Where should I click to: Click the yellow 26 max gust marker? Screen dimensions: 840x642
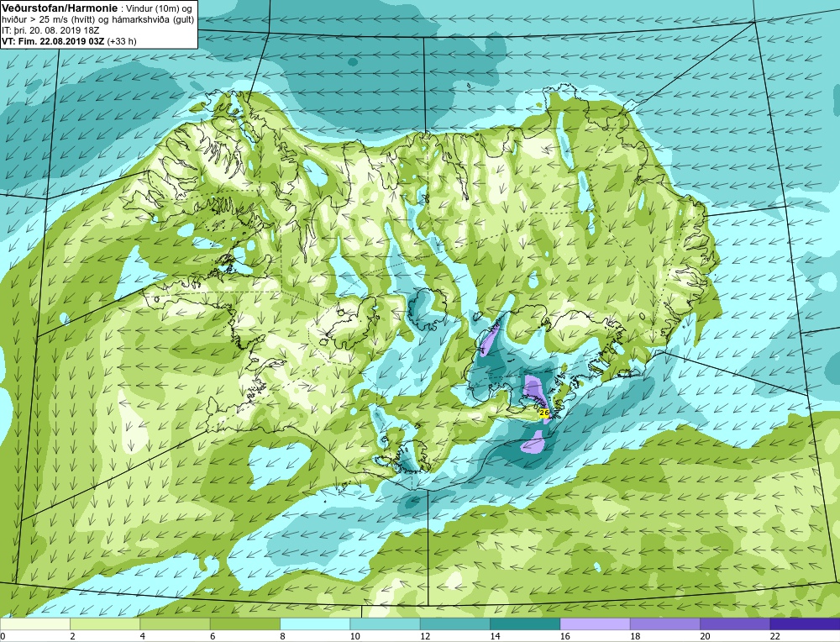(543, 413)
